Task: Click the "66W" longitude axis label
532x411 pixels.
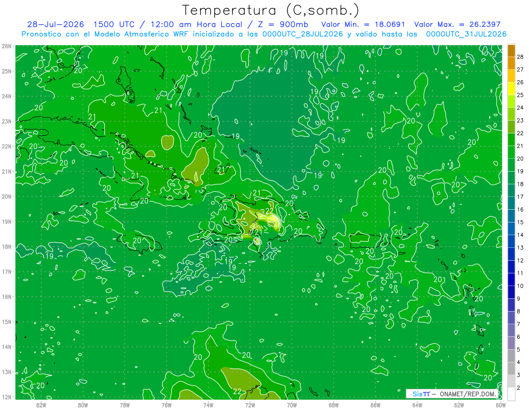Action: click(375, 405)
